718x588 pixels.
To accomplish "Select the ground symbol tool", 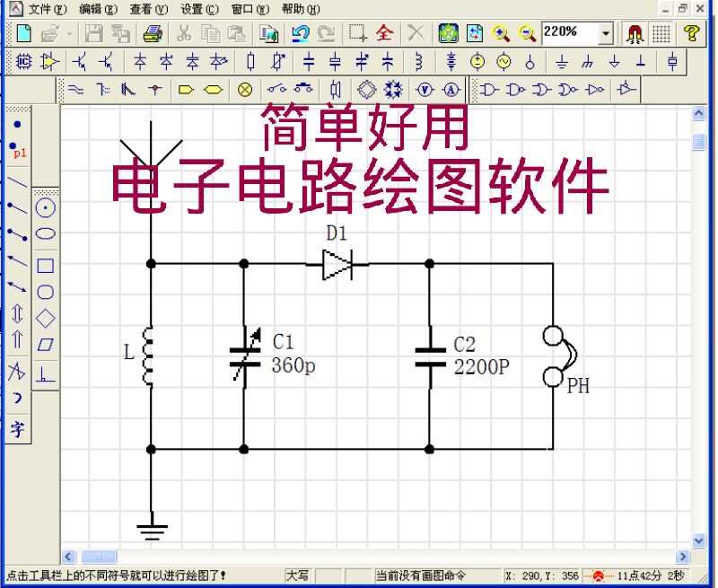I will 562,62.
